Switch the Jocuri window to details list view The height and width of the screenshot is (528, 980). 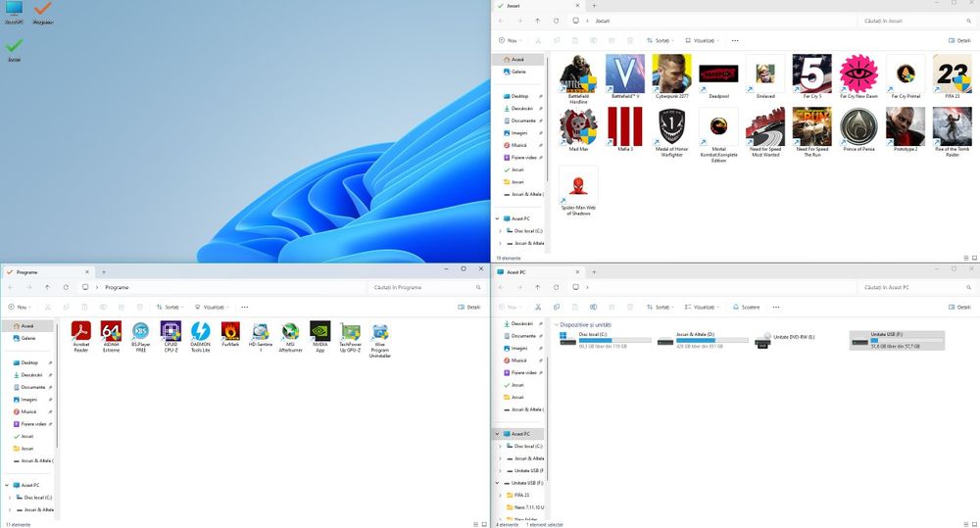point(966,258)
